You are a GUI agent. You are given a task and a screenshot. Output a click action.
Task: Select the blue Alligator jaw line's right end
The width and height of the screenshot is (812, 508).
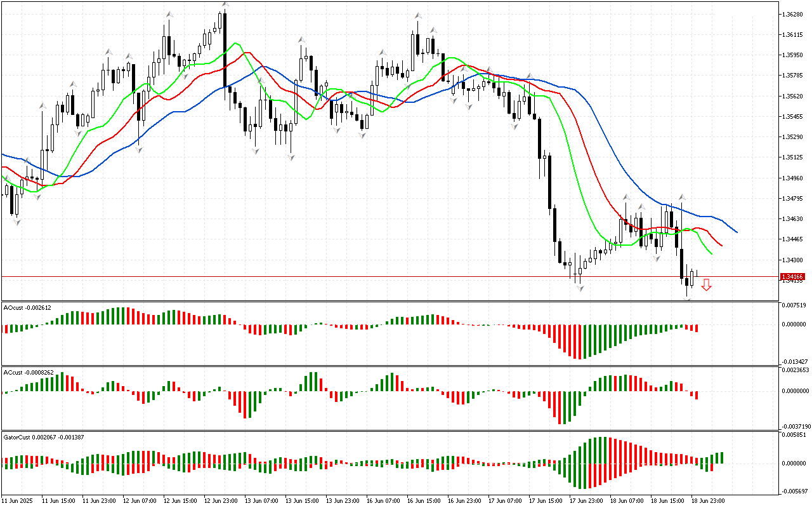coord(737,232)
